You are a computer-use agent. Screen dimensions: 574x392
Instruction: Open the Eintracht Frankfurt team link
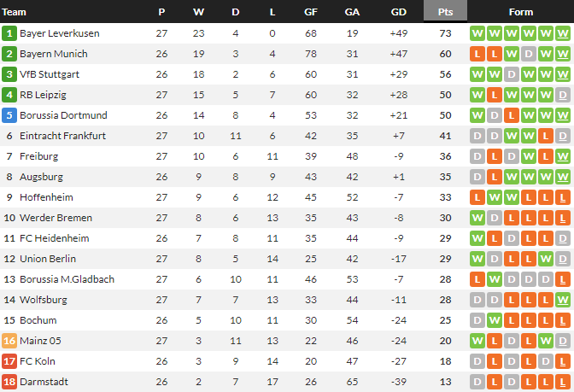tap(62, 136)
